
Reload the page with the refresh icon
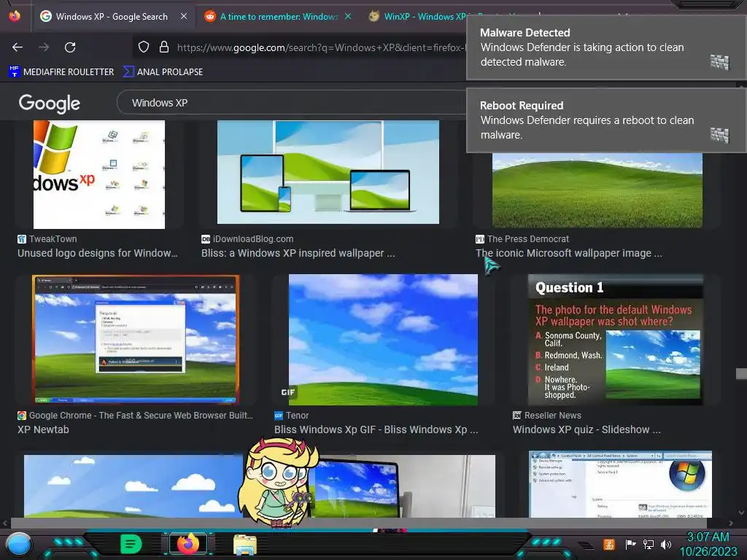pyautogui.click(x=70, y=47)
